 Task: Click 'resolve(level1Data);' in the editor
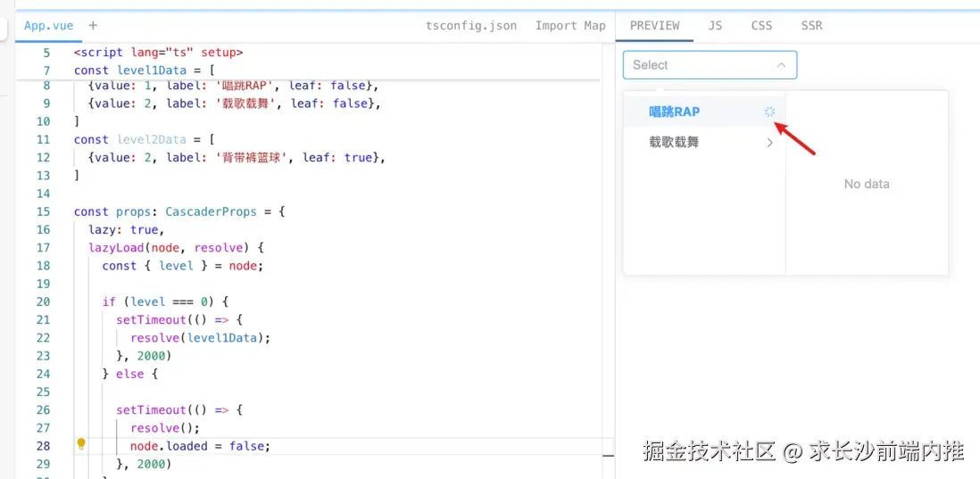click(200, 338)
